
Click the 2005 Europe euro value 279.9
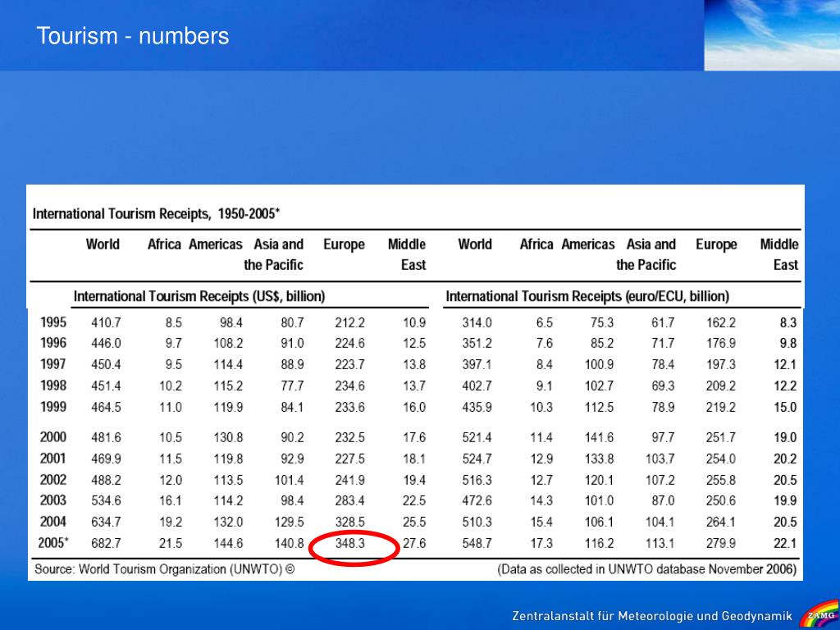click(720, 543)
